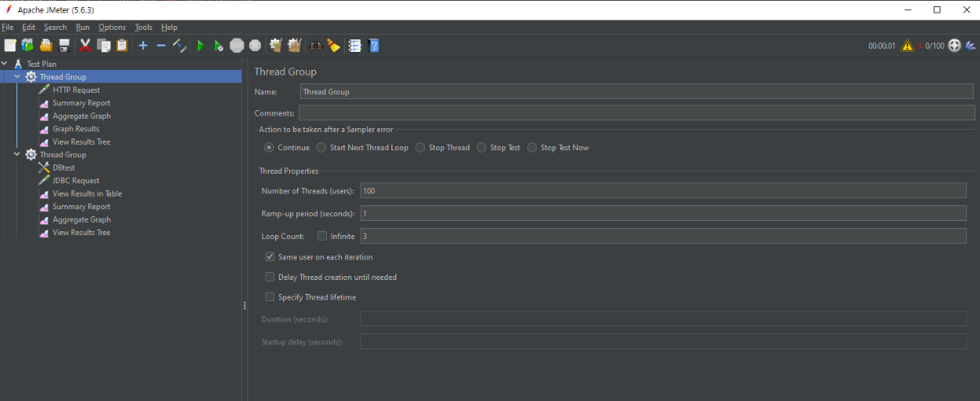
Task: Collapse the Thread Group containing DBtest
Action: [17, 155]
